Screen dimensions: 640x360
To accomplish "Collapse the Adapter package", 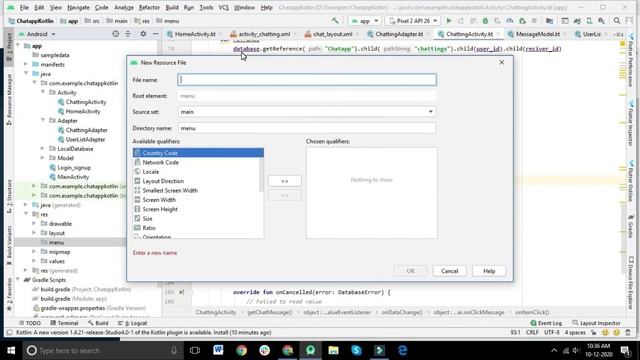I will coord(43,120).
